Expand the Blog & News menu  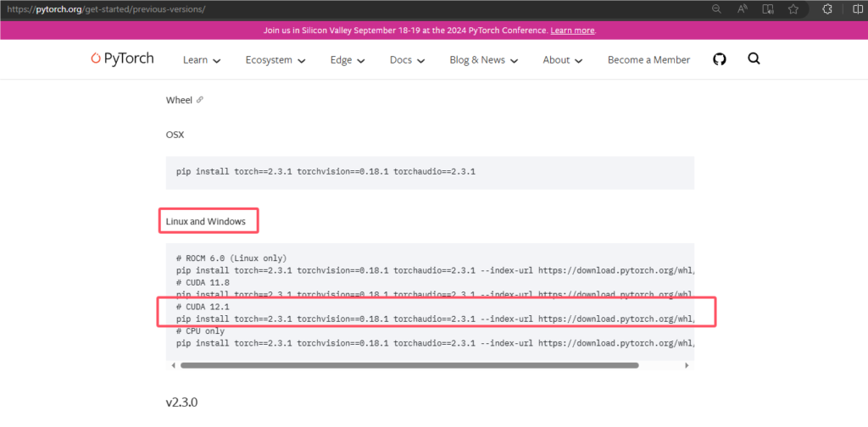click(484, 60)
